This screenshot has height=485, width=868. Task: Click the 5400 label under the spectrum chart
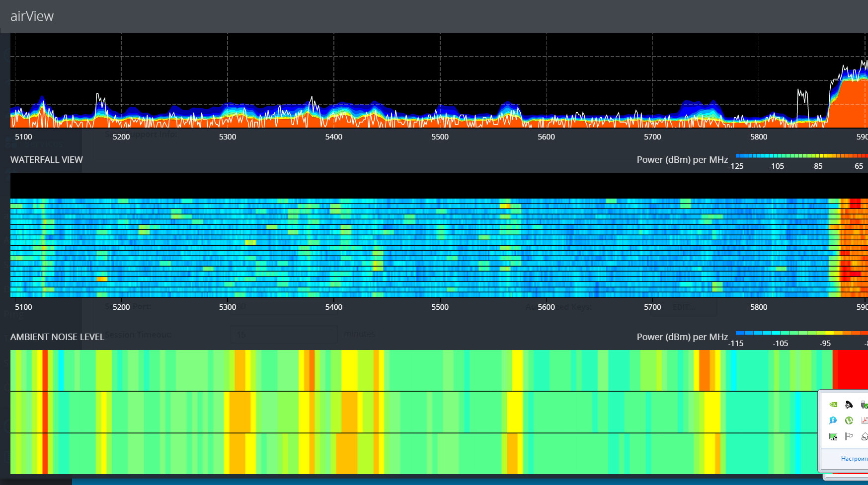coord(333,137)
